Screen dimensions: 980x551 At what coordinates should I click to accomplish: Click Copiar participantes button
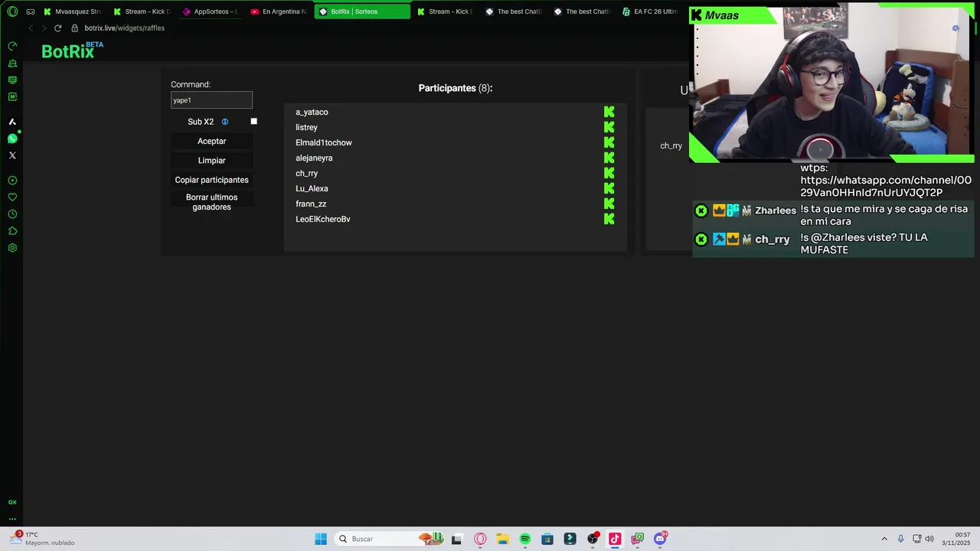[212, 180]
